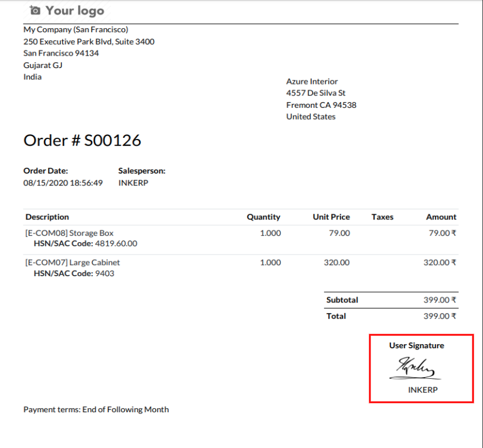Click Storage Box quantity 1.000
This screenshot has height=448, width=483.
[270, 233]
